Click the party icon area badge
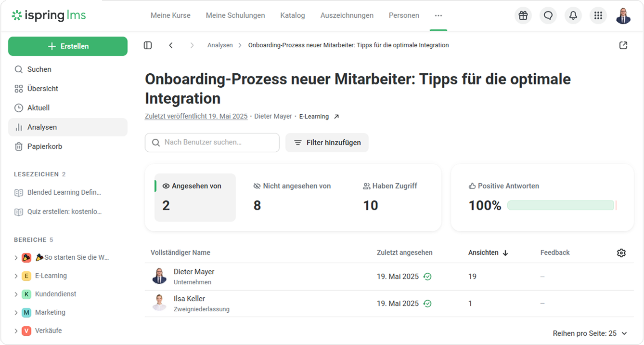Viewport: 644px width, 345px height. [26, 258]
